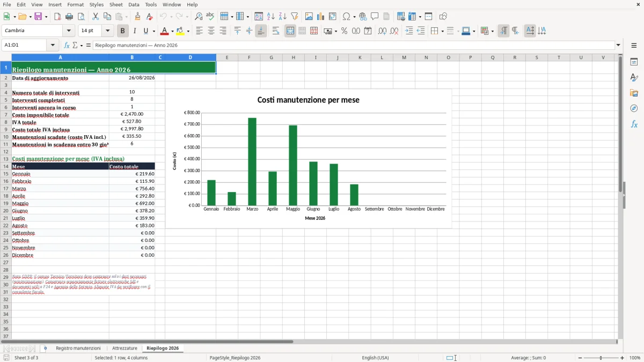Open the Styles menu
644x362 pixels.
click(x=97, y=4)
